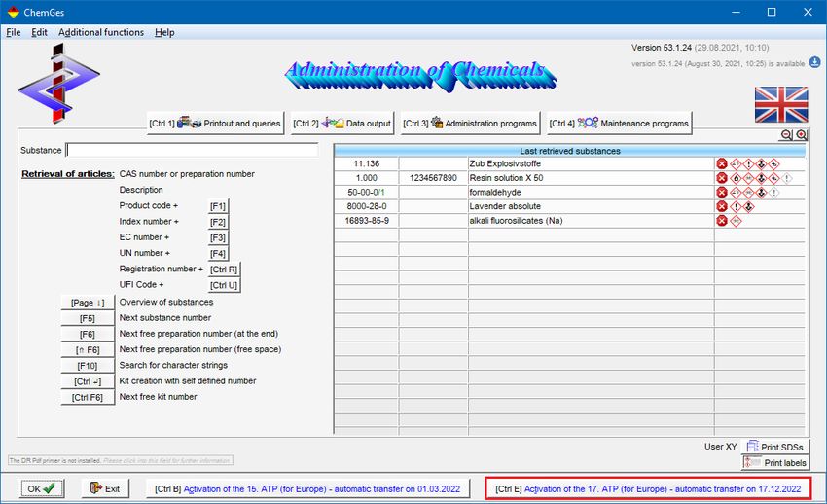827x504 pixels.
Task: Select the Lavender absolute name cell
Action: pos(591,206)
